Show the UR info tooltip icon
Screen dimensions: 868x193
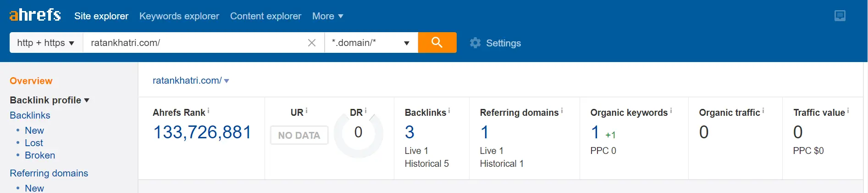(x=307, y=111)
